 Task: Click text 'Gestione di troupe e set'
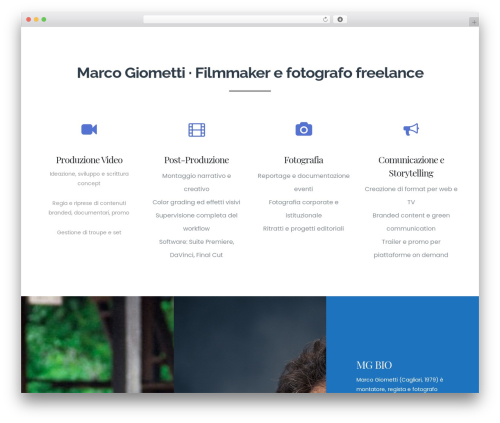pyautogui.click(x=89, y=233)
